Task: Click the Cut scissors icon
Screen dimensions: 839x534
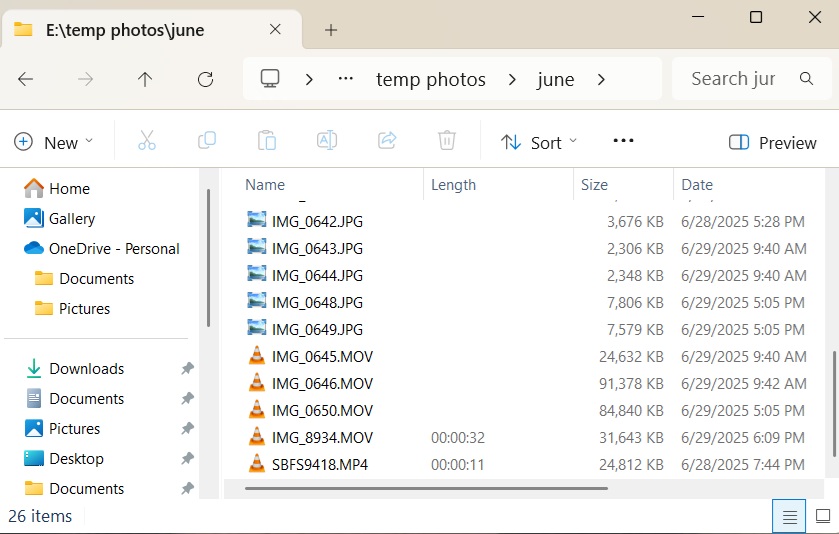Action: point(147,142)
